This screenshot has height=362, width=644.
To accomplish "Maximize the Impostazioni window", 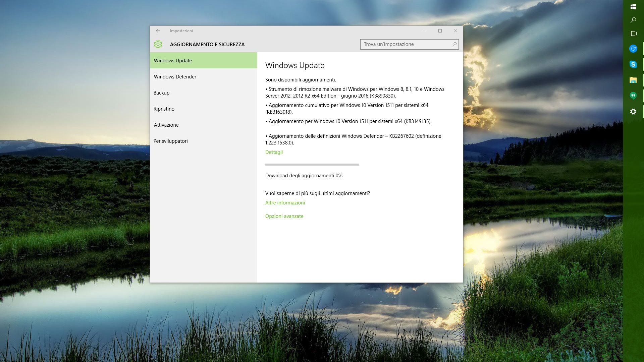I will click(440, 31).
